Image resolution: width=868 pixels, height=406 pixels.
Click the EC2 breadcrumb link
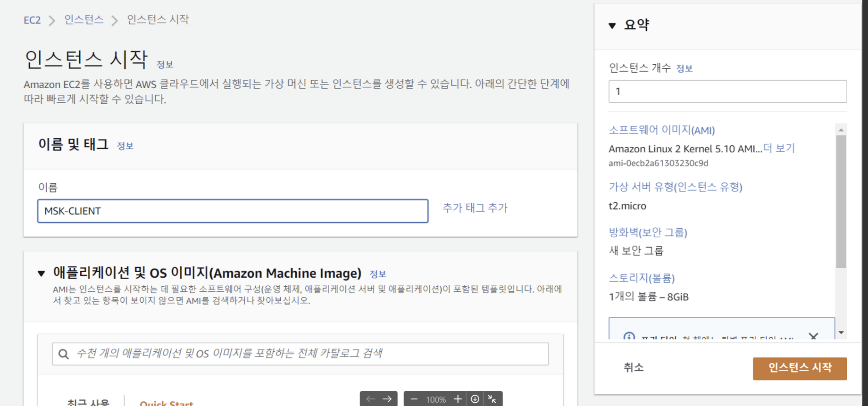pos(32,20)
